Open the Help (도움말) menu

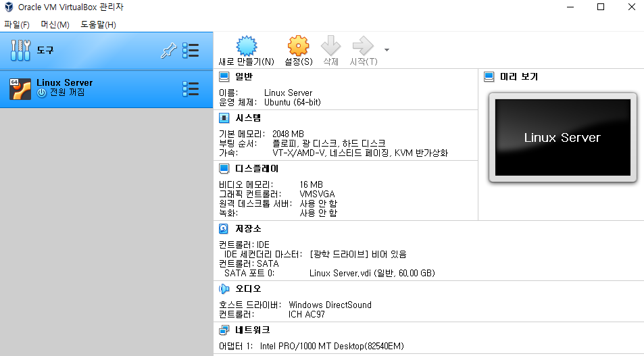[x=98, y=24]
